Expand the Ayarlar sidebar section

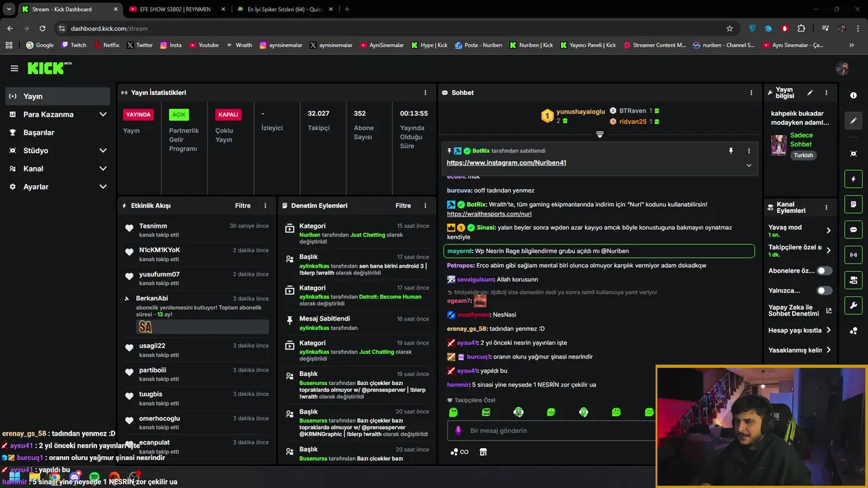58,186
